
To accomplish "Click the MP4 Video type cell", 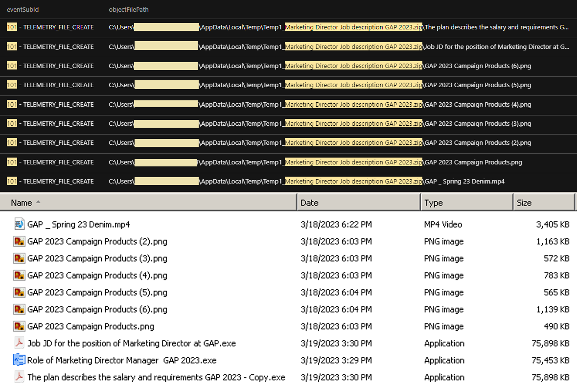I will [443, 225].
